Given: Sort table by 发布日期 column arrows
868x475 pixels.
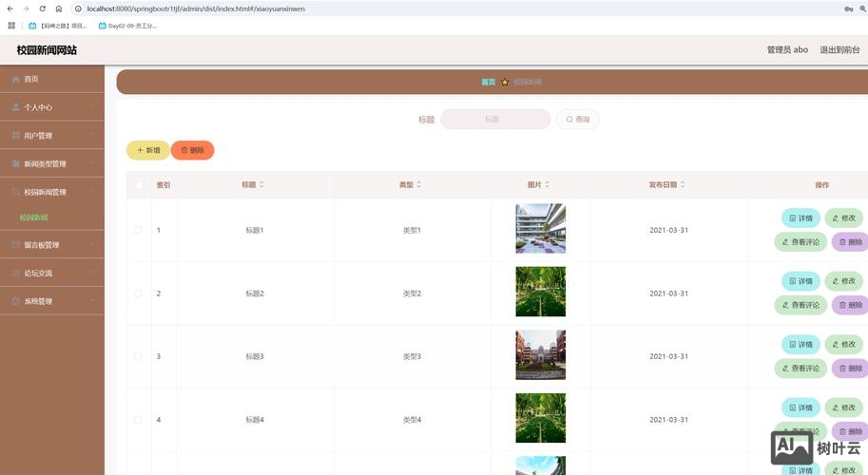Looking at the screenshot, I should coord(683,184).
